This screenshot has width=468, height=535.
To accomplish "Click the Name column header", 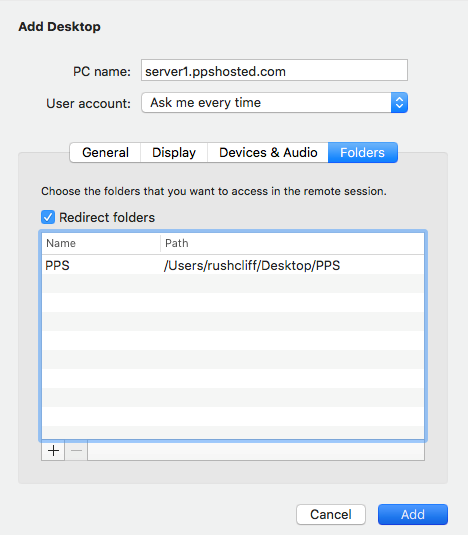I will point(101,243).
